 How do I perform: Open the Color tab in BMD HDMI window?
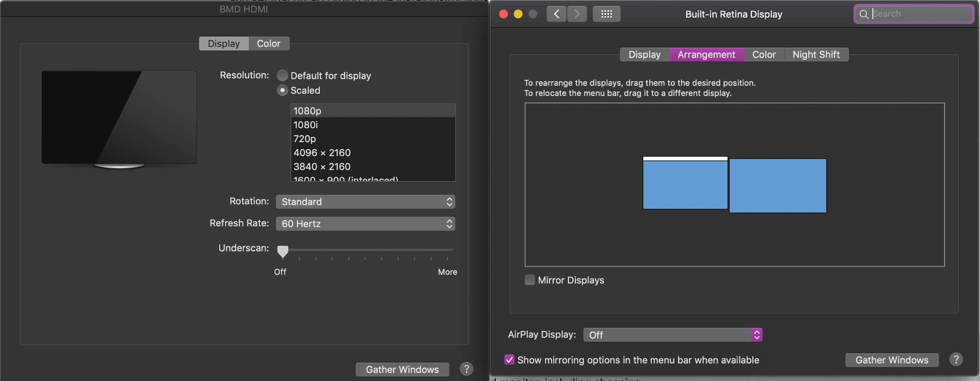click(x=269, y=43)
